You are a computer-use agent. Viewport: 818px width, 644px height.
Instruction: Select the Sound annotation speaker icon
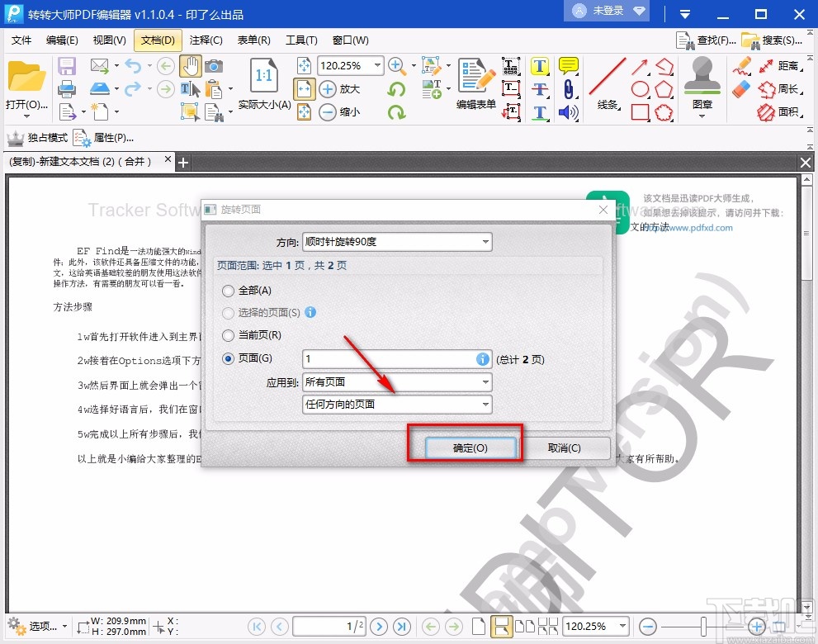click(x=570, y=113)
